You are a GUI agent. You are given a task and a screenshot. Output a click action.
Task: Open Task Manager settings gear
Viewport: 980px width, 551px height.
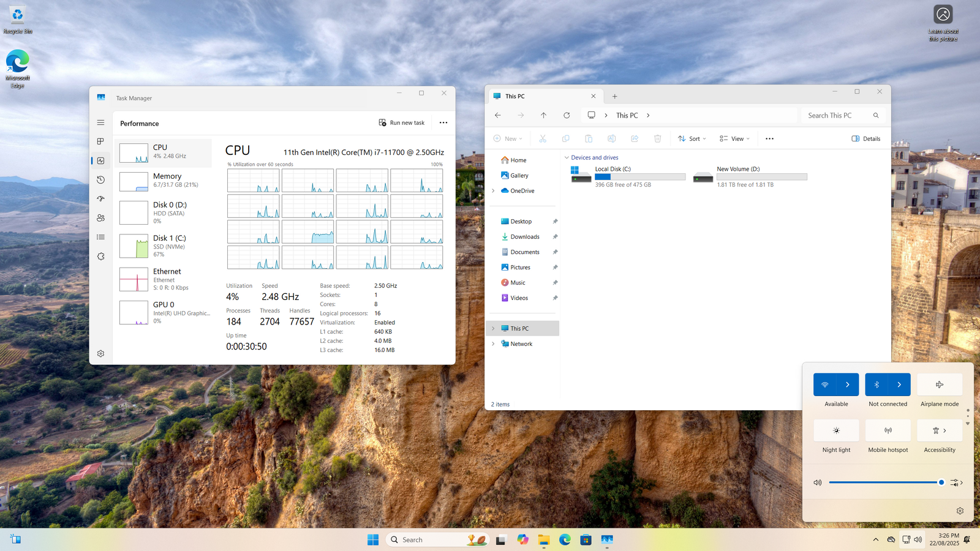(x=100, y=354)
